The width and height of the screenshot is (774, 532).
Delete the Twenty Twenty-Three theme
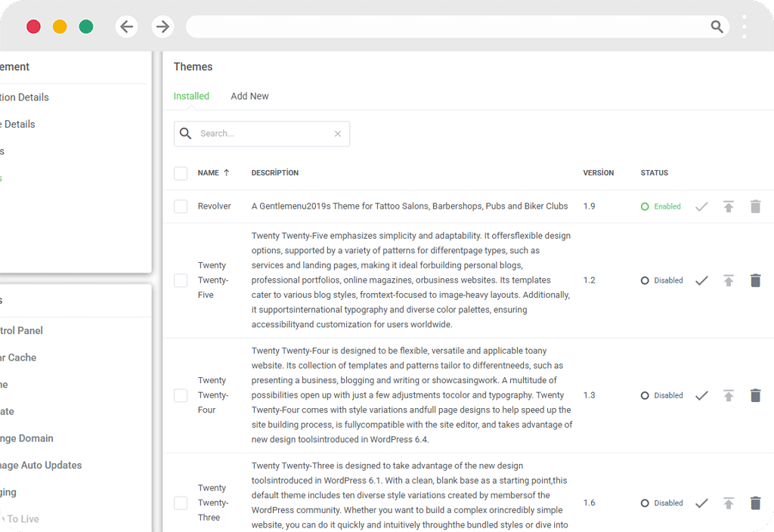point(755,503)
